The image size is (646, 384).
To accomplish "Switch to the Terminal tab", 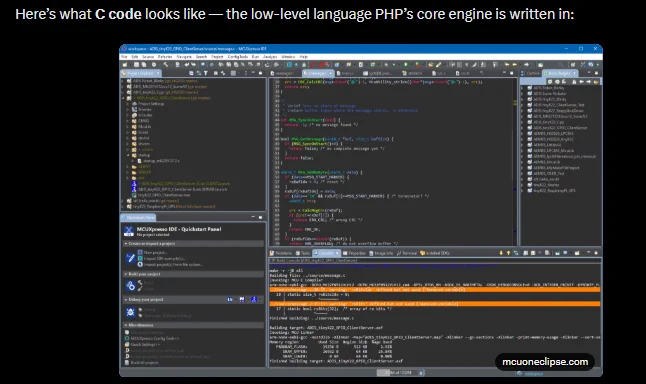I will [407, 253].
